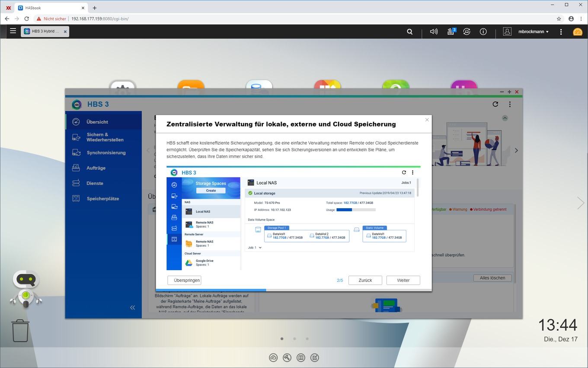
Task: Click the desktop clock showing 13:44
Action: 558,325
